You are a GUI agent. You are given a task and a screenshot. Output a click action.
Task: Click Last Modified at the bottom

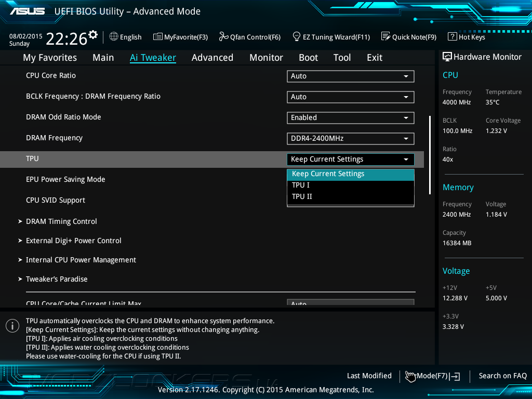coord(369,376)
